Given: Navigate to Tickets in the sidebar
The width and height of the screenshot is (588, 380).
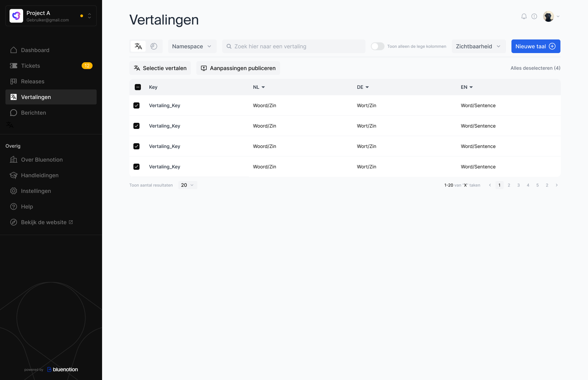Looking at the screenshot, I should [x=31, y=66].
